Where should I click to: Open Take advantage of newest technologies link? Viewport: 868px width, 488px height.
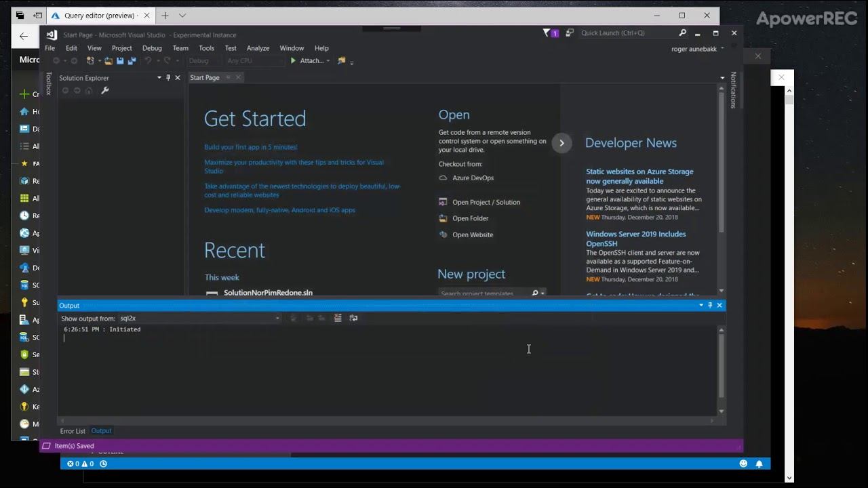point(302,190)
